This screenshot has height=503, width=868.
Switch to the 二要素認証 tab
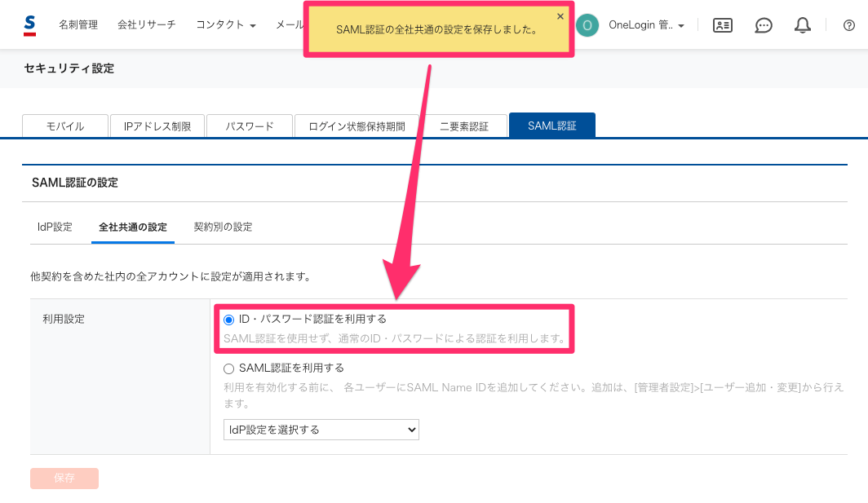click(464, 126)
